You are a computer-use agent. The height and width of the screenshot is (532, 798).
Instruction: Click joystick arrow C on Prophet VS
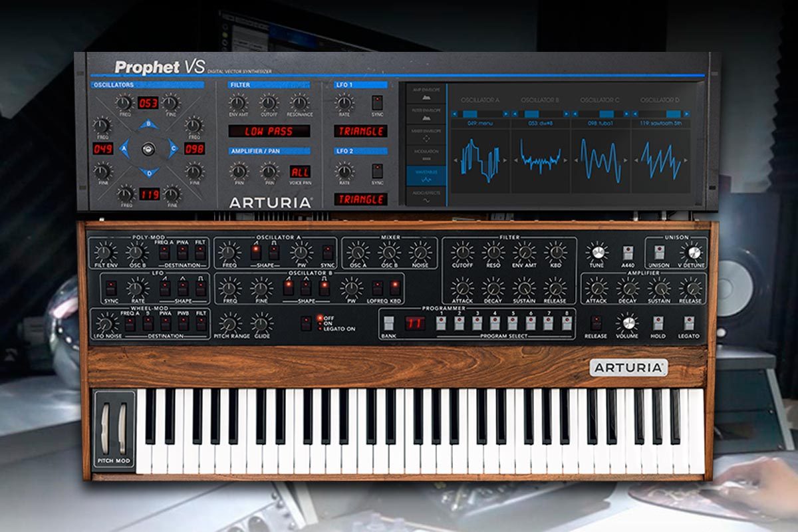click(173, 149)
